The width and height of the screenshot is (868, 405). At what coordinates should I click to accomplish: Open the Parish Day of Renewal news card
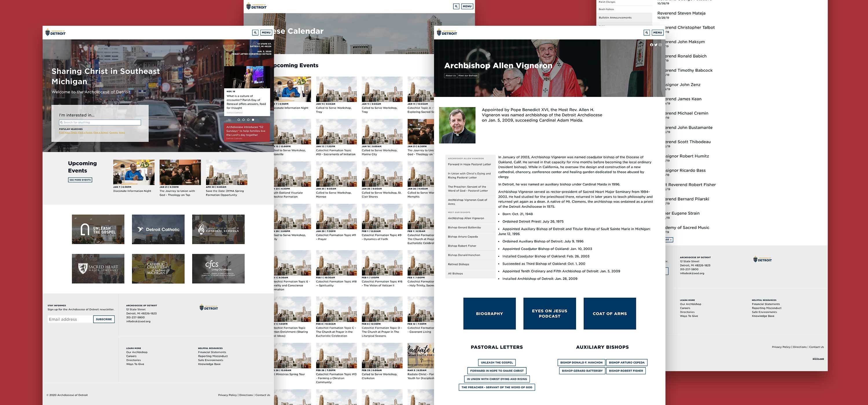coord(247,91)
